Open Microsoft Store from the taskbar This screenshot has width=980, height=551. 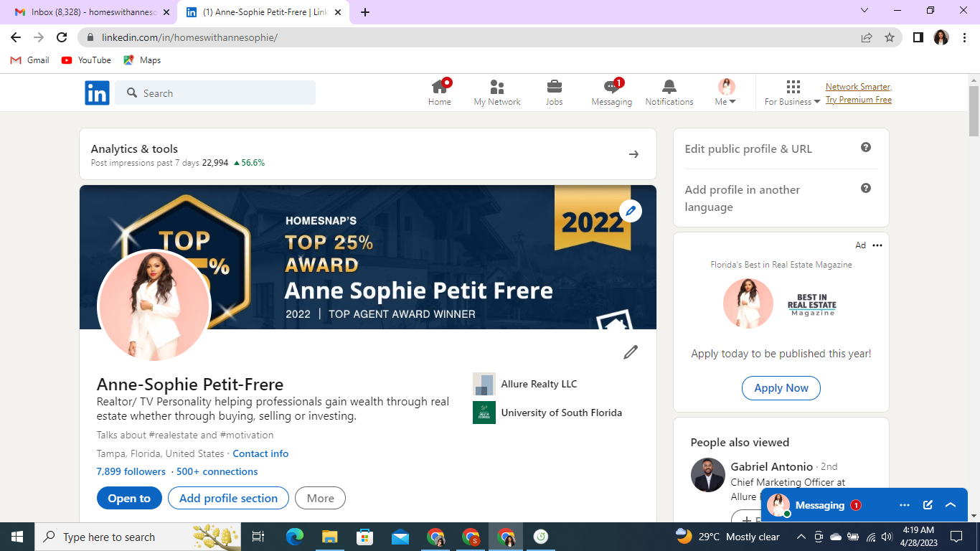[365, 537]
